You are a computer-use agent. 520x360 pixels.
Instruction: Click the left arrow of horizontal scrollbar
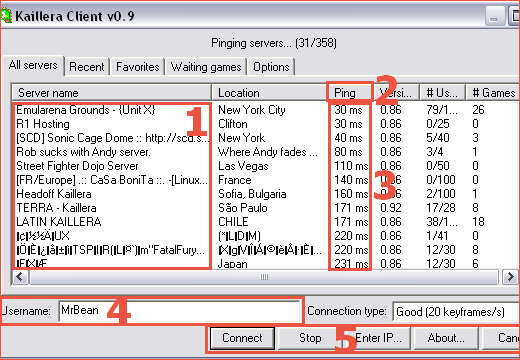click(20, 277)
